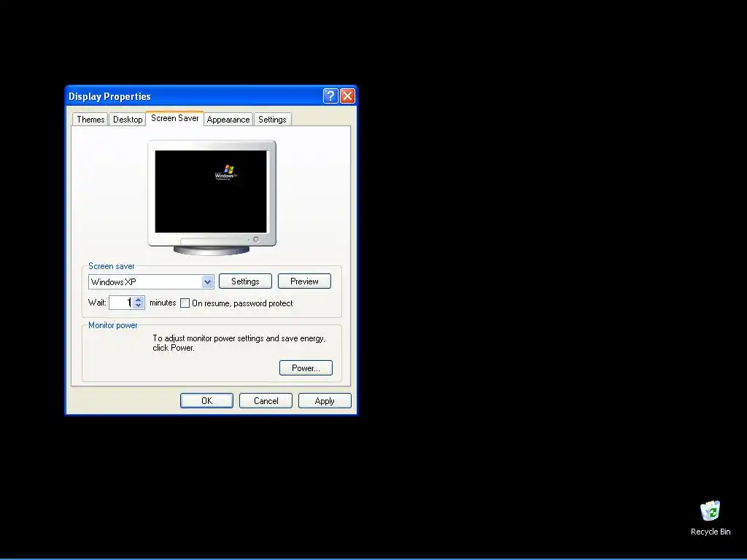Confirm with the OK button
Screen dimensions: 747x560
(x=206, y=401)
